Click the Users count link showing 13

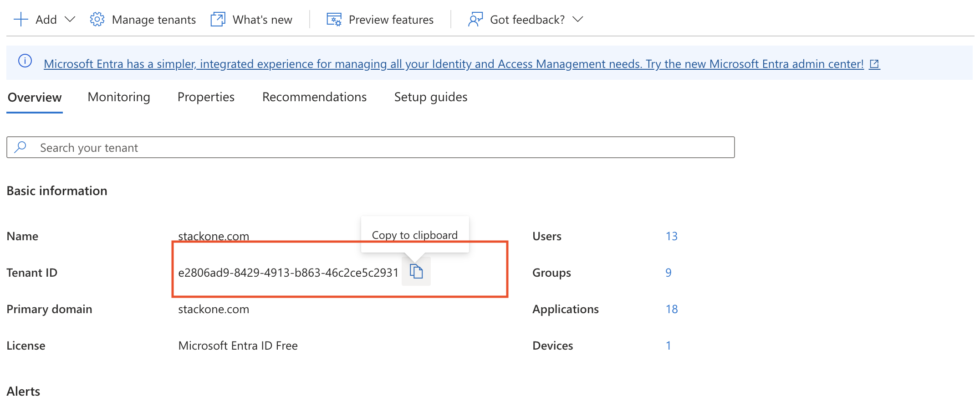(x=671, y=236)
